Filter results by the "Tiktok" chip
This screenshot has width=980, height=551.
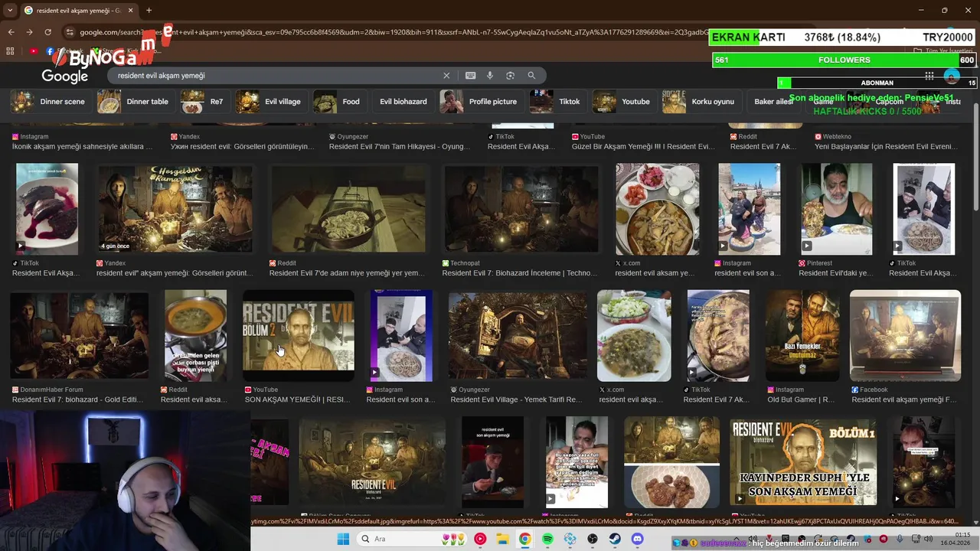point(557,101)
